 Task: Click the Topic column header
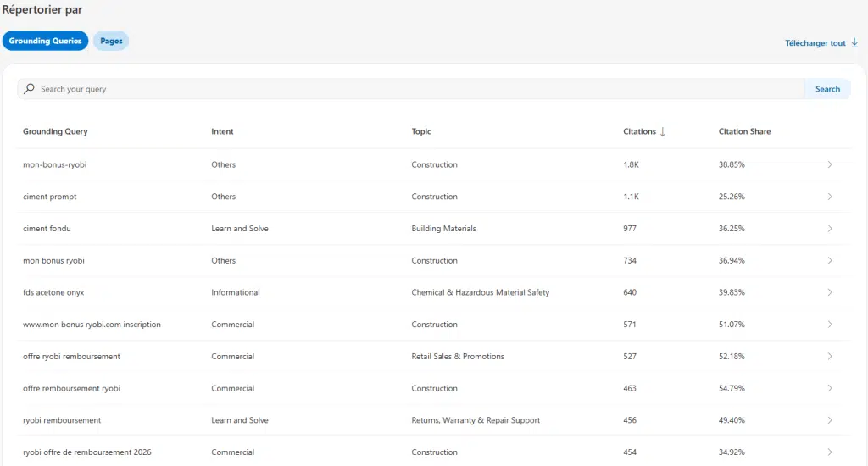420,131
